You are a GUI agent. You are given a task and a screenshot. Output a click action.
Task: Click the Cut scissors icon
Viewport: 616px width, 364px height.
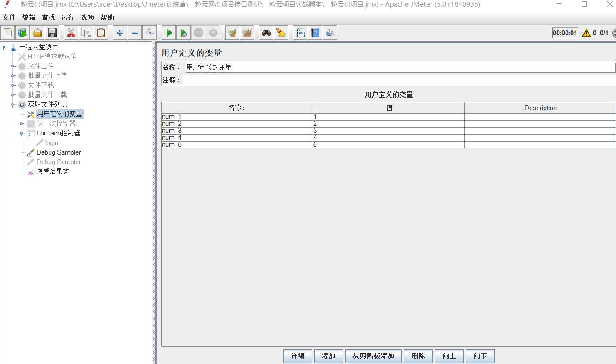(71, 33)
